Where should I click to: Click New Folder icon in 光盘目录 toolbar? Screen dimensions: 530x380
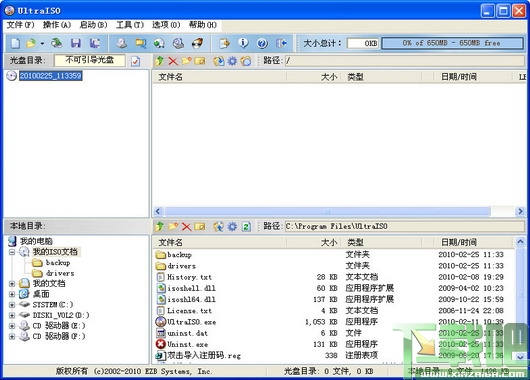click(187, 61)
